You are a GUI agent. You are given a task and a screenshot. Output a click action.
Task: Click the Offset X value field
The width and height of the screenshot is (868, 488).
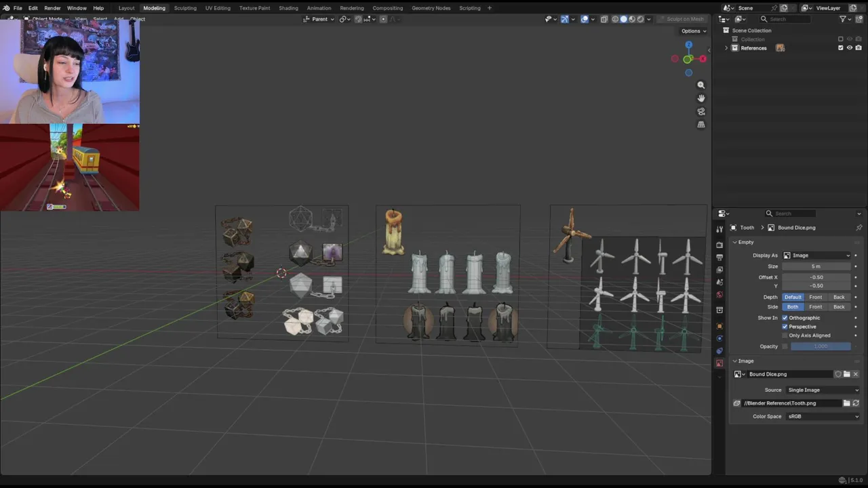pyautogui.click(x=816, y=277)
